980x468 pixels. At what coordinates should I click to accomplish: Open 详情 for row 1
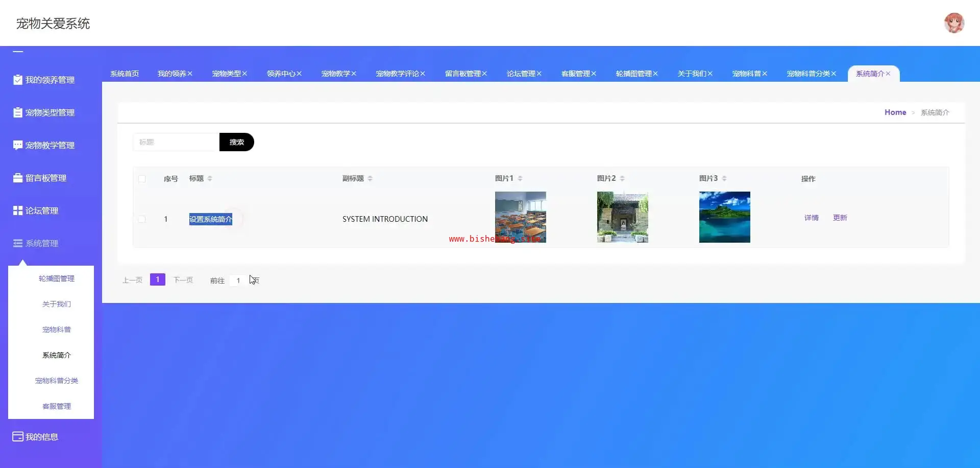point(812,218)
